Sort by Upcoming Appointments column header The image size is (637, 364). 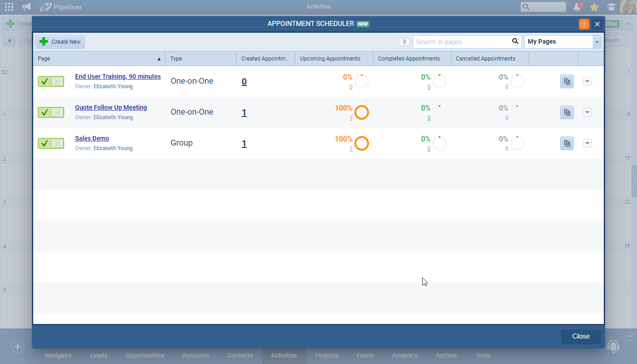(x=330, y=59)
